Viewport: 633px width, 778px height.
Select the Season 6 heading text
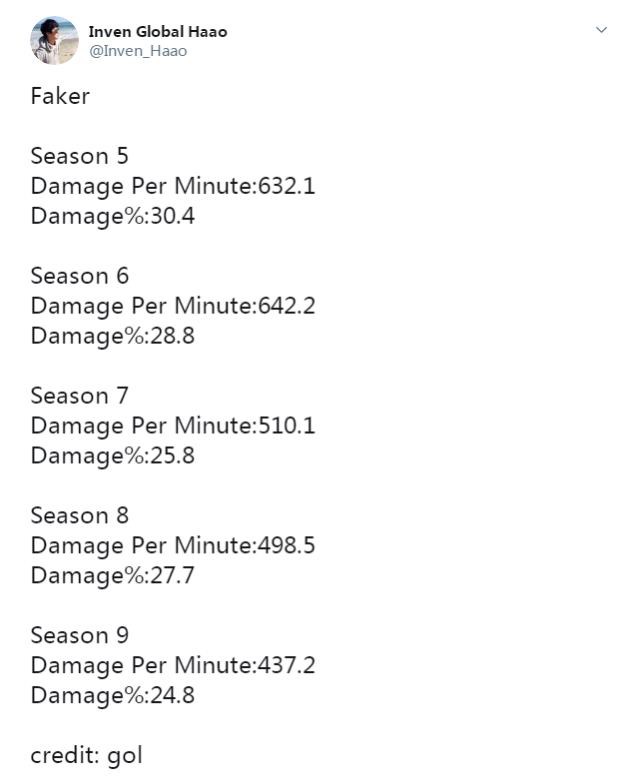[79, 276]
